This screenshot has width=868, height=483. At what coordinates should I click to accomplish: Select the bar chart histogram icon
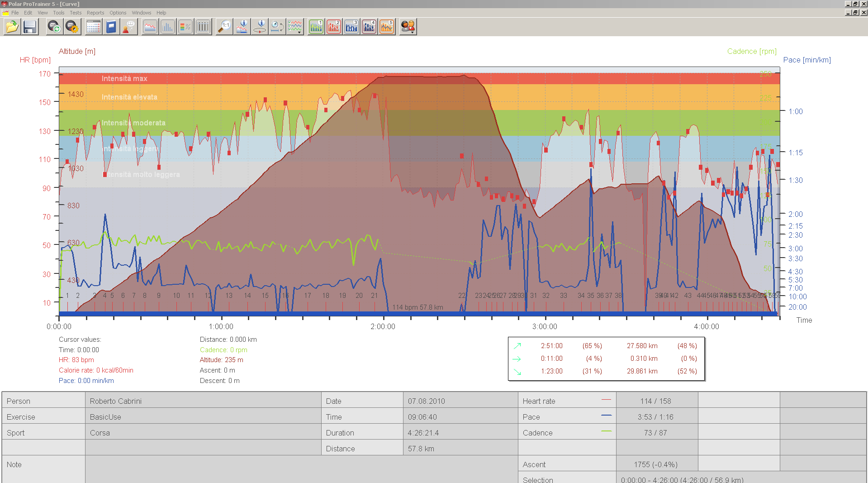(167, 27)
